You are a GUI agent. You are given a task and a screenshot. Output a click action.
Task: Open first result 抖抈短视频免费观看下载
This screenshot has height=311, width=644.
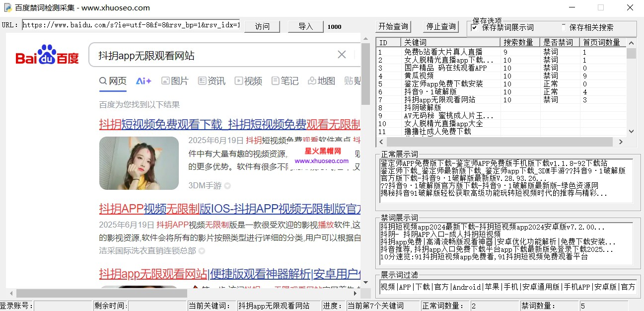coord(229,124)
